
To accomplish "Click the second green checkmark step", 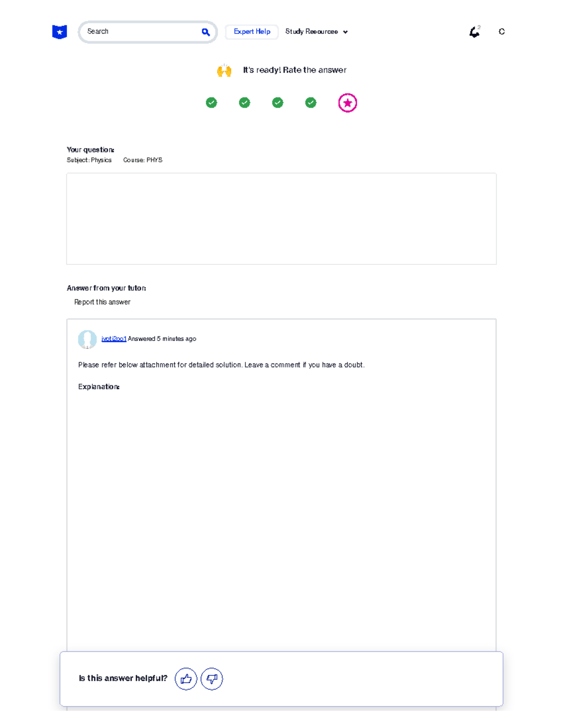I will point(244,103).
